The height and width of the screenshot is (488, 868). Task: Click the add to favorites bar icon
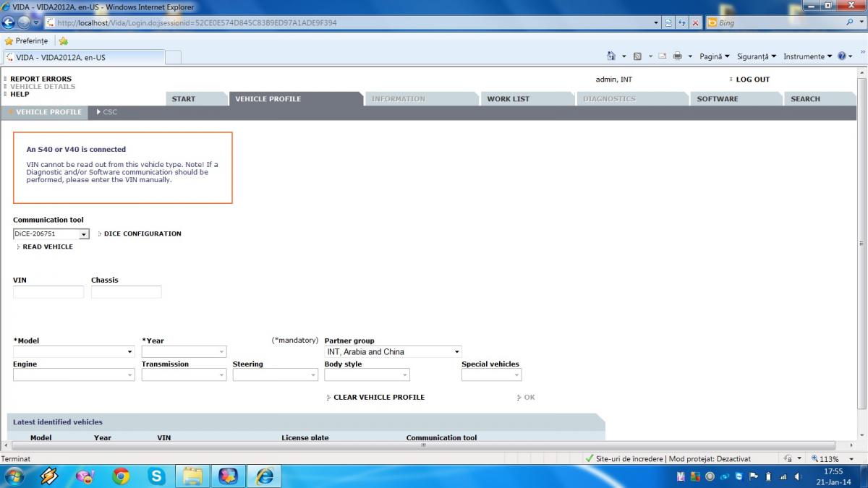(x=64, y=40)
